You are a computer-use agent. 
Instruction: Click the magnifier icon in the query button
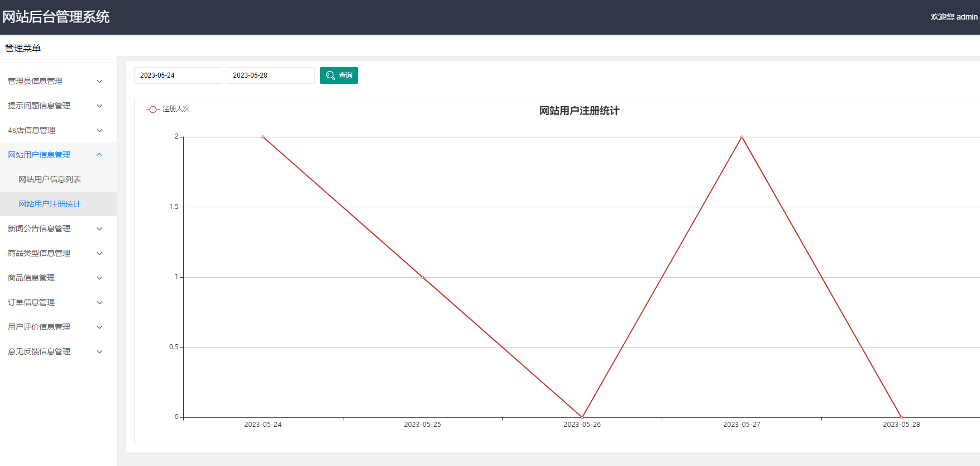pyautogui.click(x=331, y=75)
